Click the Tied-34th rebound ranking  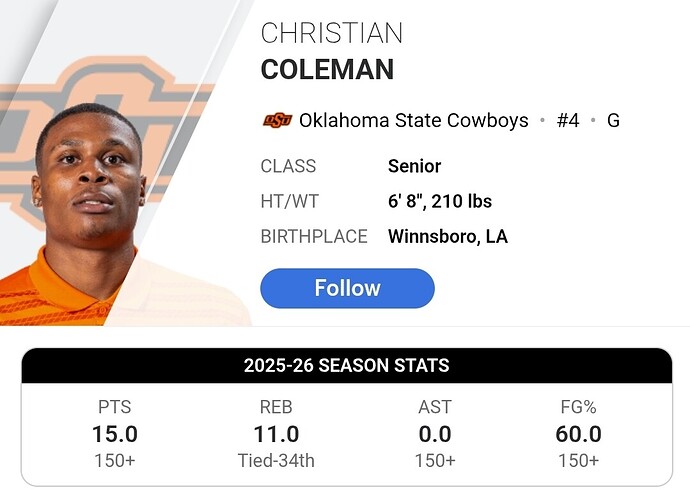274,460
